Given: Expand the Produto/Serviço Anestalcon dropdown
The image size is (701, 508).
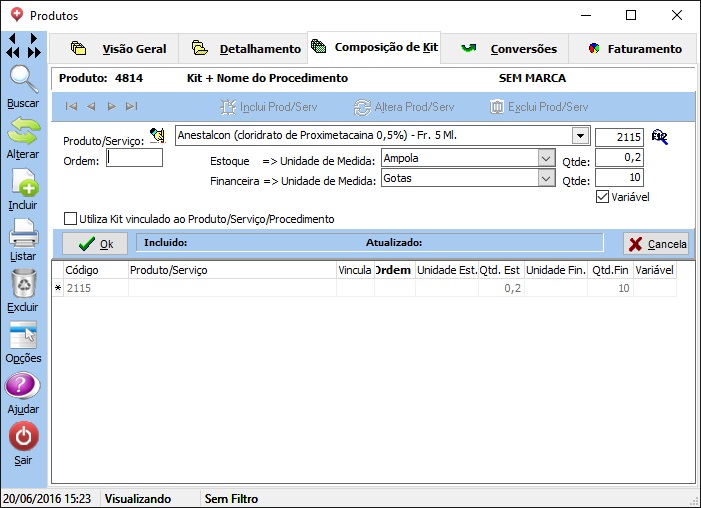Looking at the screenshot, I should [580, 136].
